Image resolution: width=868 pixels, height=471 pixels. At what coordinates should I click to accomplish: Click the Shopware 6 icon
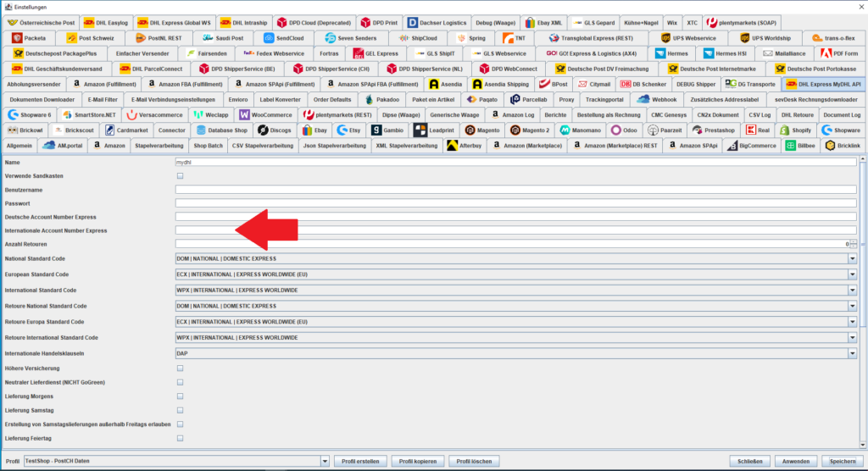click(13, 114)
